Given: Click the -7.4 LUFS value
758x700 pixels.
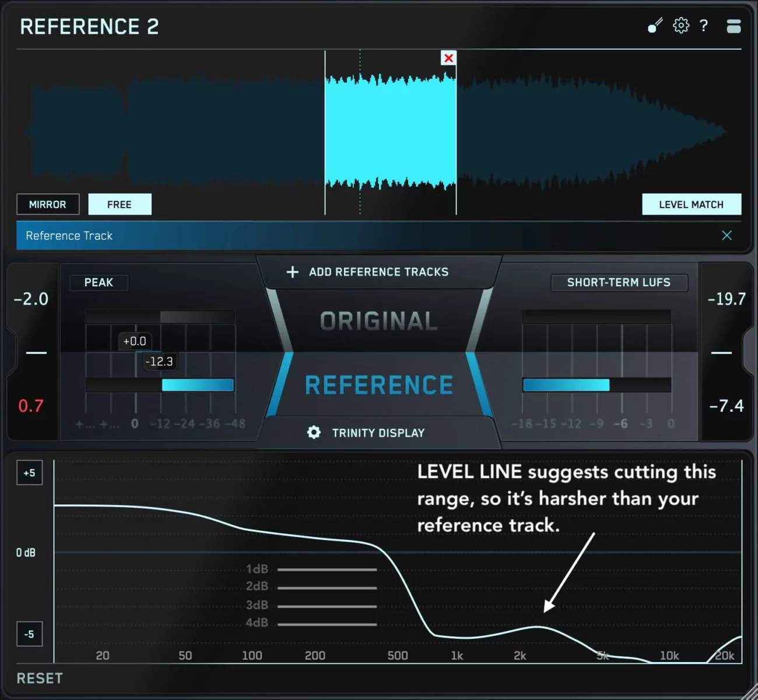Looking at the screenshot, I should click(x=727, y=406).
